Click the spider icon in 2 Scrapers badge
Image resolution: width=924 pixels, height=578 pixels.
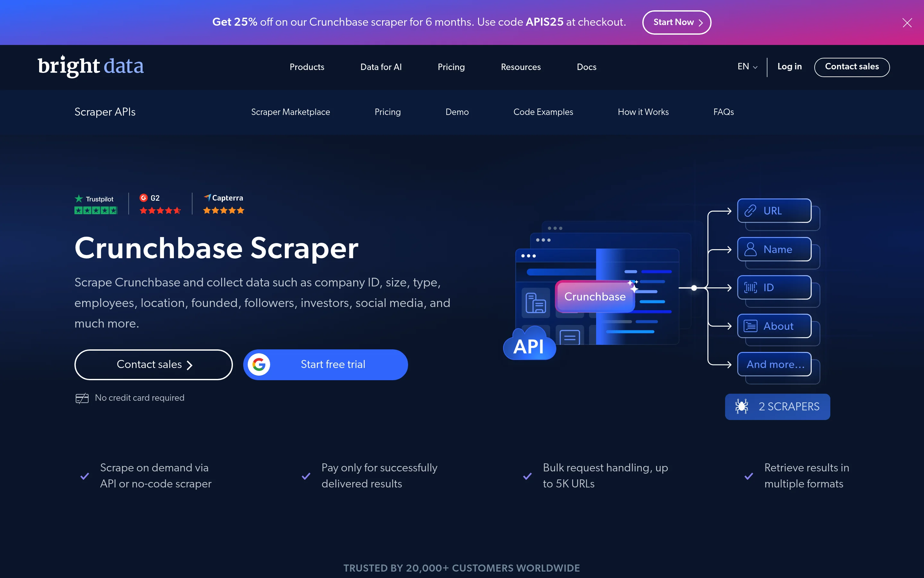tap(741, 406)
